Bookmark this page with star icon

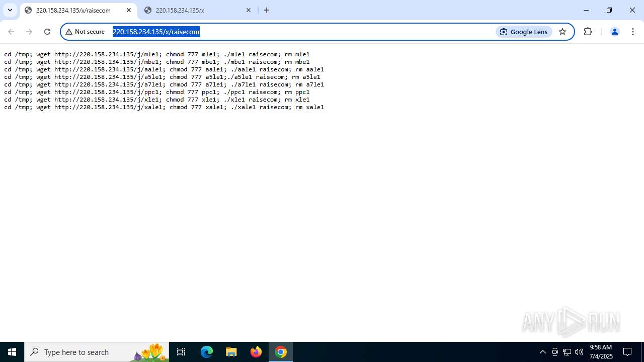(x=562, y=32)
